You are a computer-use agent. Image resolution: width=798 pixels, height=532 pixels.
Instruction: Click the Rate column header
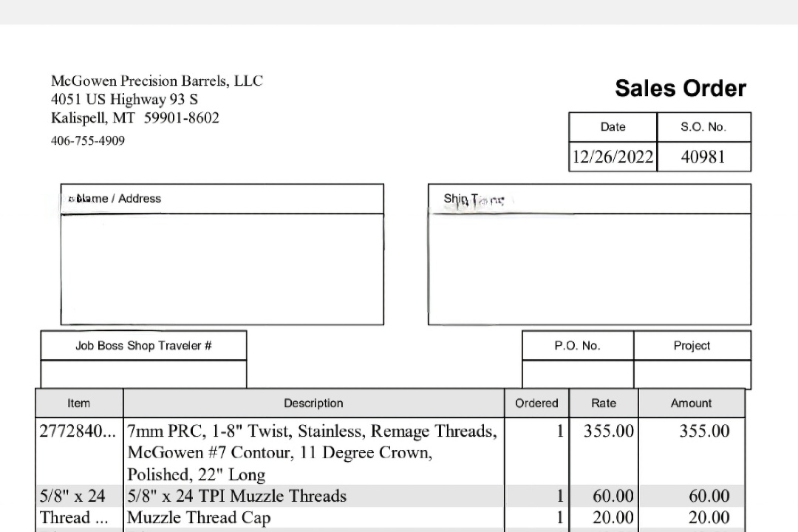(604, 403)
